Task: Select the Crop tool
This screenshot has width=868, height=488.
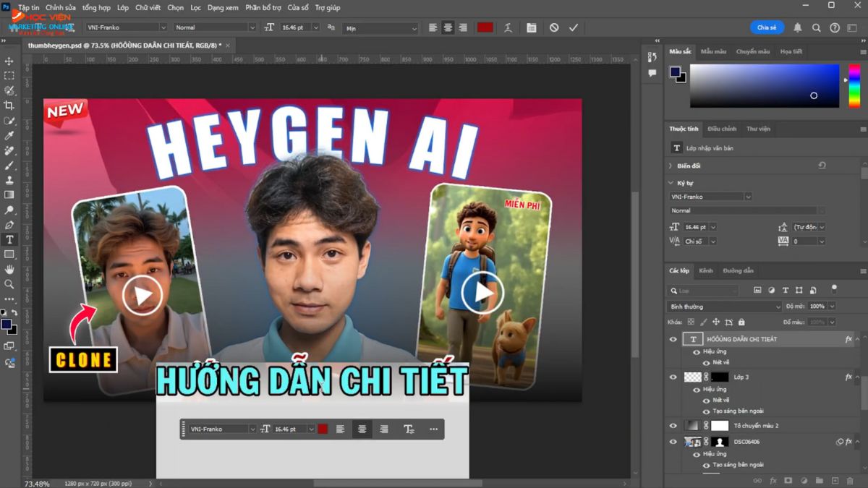Action: pos(9,106)
